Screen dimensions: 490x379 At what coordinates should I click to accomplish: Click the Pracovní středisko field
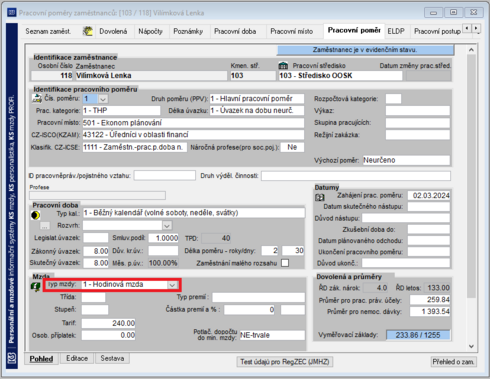point(340,76)
